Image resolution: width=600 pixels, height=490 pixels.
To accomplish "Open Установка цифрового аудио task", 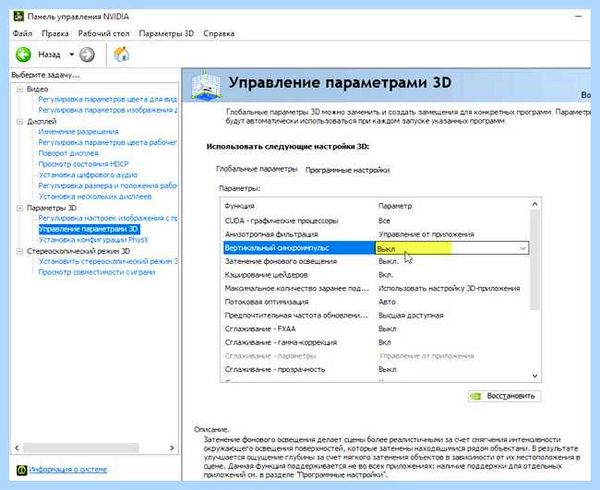I will 88,175.
